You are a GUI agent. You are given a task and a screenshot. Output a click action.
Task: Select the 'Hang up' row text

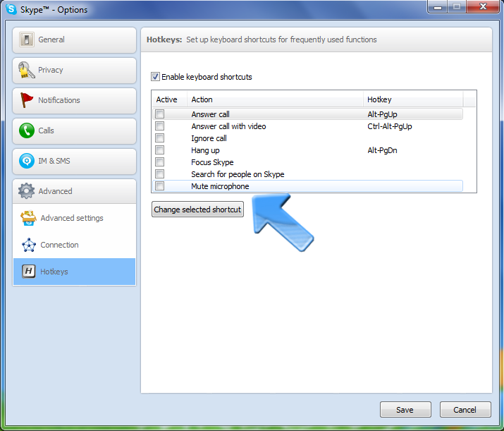click(x=205, y=150)
